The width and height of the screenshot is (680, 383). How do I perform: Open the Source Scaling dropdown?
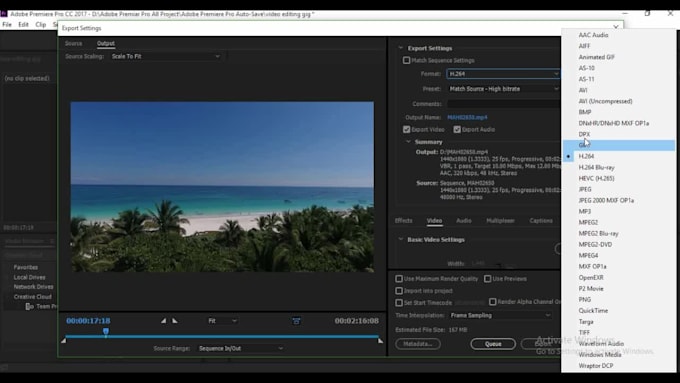point(166,56)
